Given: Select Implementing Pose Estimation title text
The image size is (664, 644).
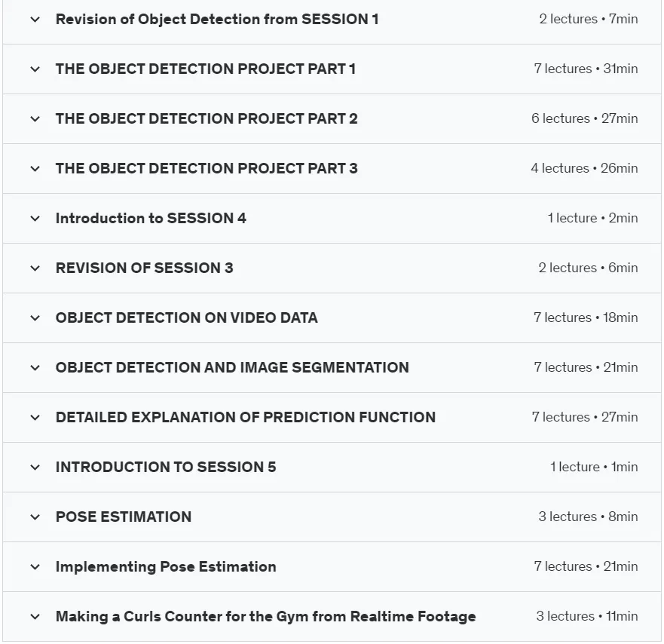Looking at the screenshot, I should pos(166,567).
